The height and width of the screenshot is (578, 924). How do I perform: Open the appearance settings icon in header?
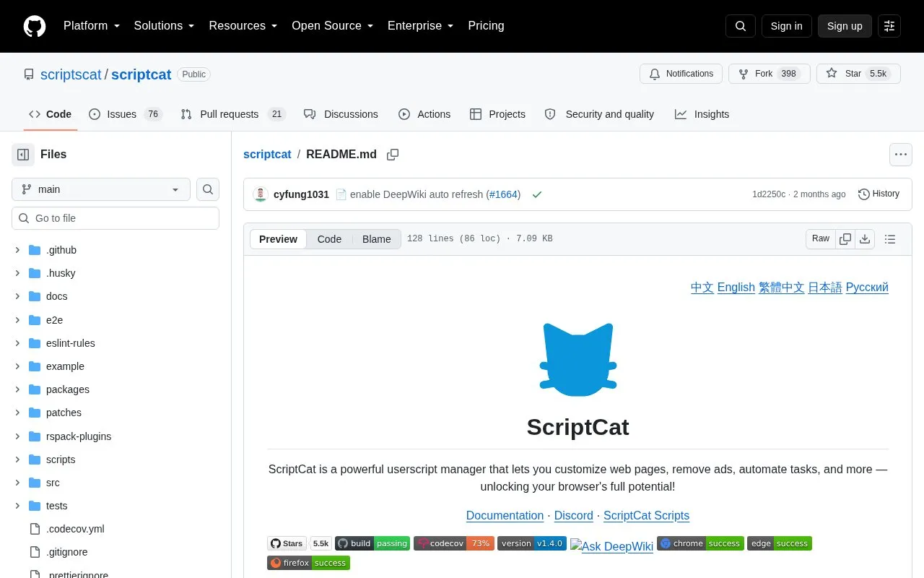tap(889, 26)
